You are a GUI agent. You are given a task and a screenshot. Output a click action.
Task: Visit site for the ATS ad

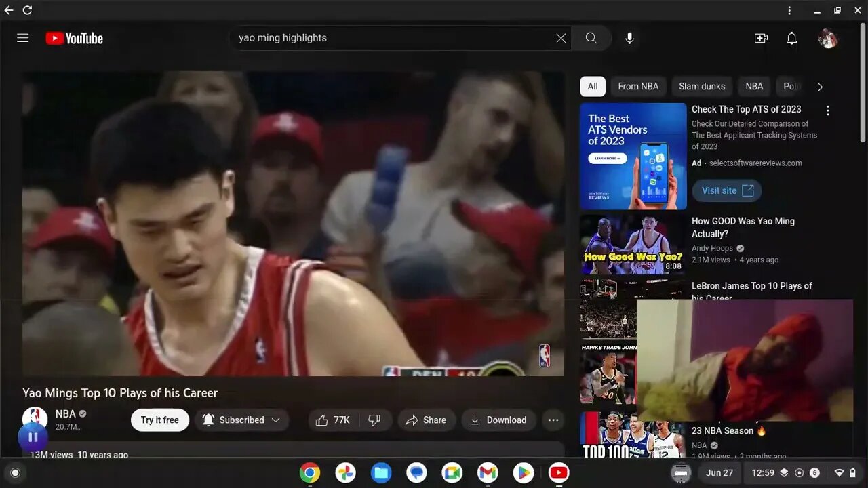coord(727,190)
